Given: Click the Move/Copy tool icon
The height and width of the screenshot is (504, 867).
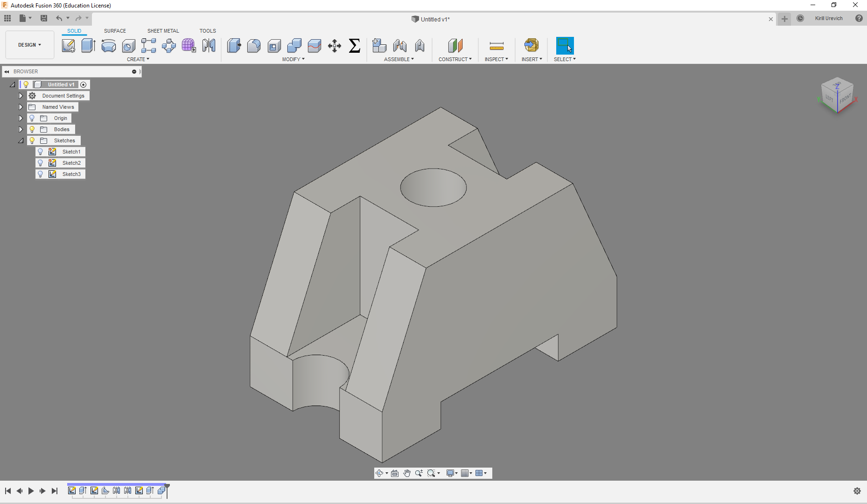Looking at the screenshot, I should pos(334,46).
